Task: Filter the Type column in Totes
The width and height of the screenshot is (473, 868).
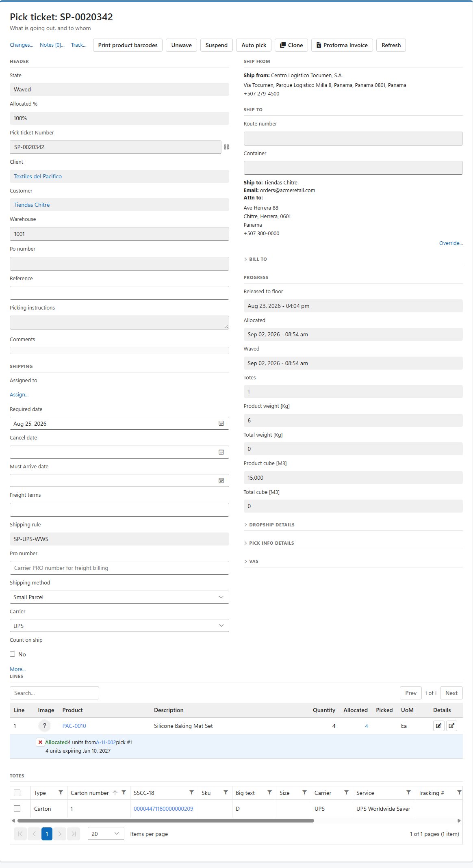Action: (61, 792)
